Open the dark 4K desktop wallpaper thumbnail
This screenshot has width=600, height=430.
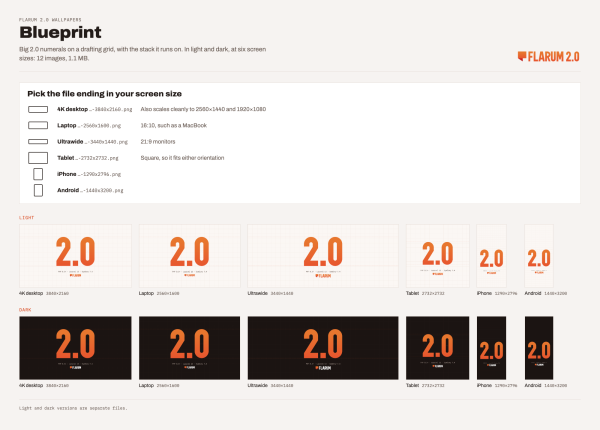click(x=75, y=348)
